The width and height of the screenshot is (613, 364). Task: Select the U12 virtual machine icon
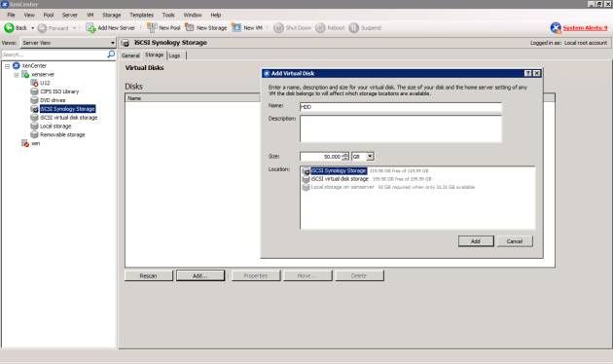click(34, 83)
